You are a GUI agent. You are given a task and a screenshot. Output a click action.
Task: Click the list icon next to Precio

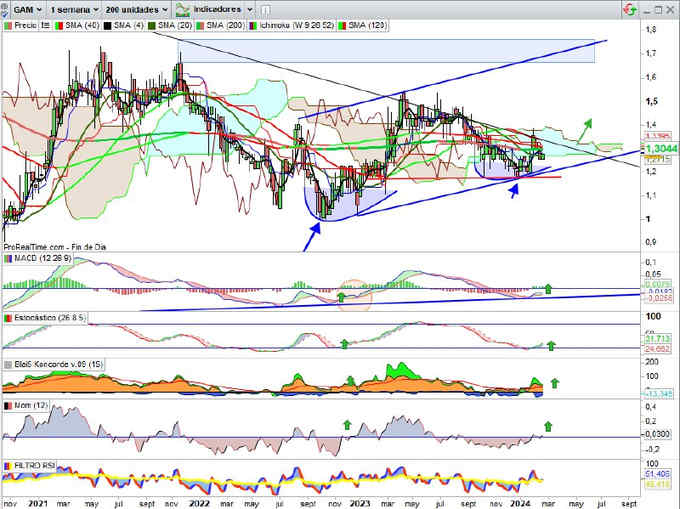[45, 26]
